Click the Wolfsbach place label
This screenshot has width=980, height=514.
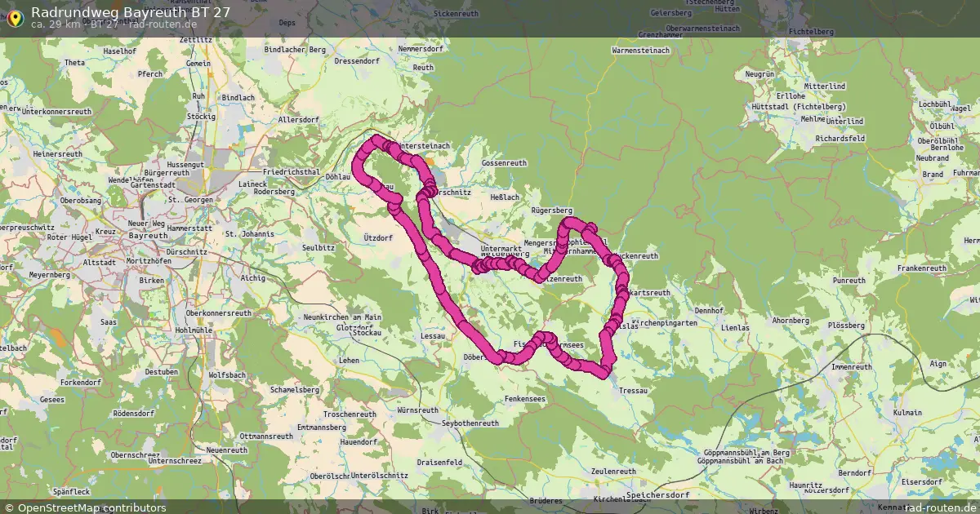click(x=227, y=374)
